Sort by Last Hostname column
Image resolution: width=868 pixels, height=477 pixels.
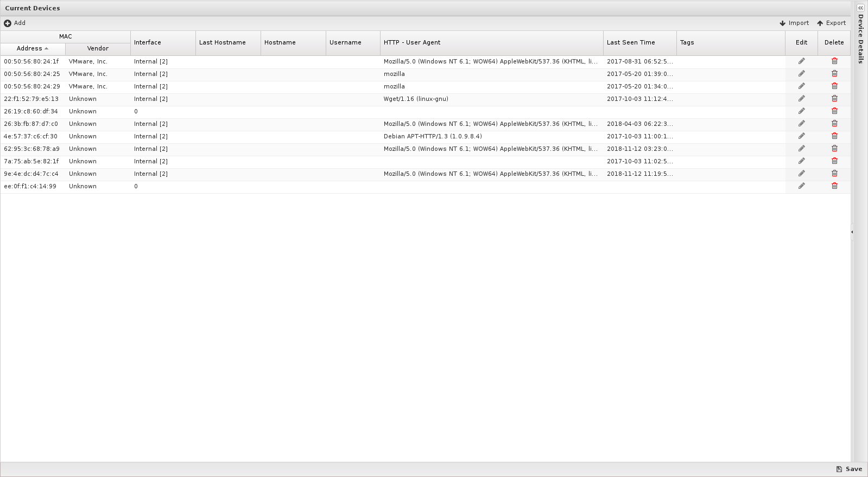point(228,43)
